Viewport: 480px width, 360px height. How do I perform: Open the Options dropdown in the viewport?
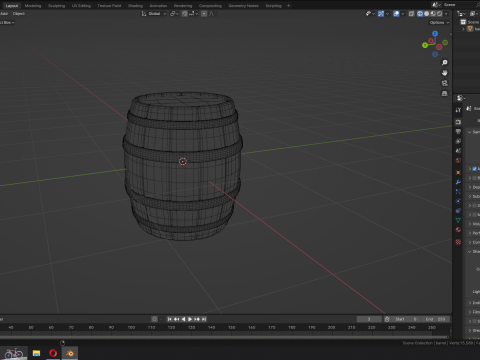tap(439, 22)
